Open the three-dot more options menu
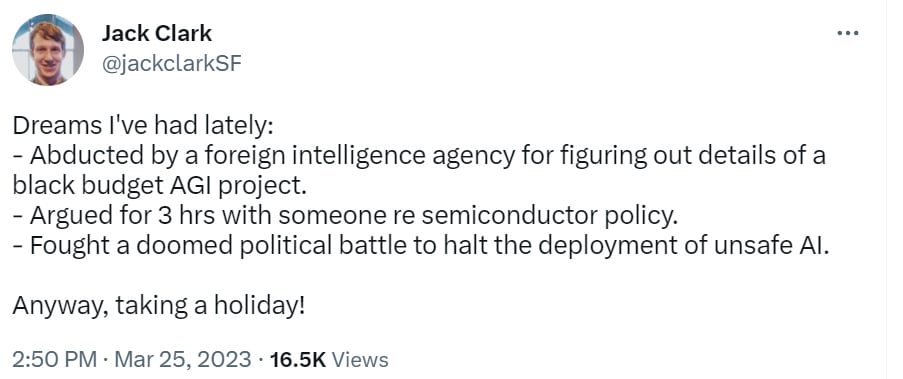903x379 pixels. tap(848, 34)
